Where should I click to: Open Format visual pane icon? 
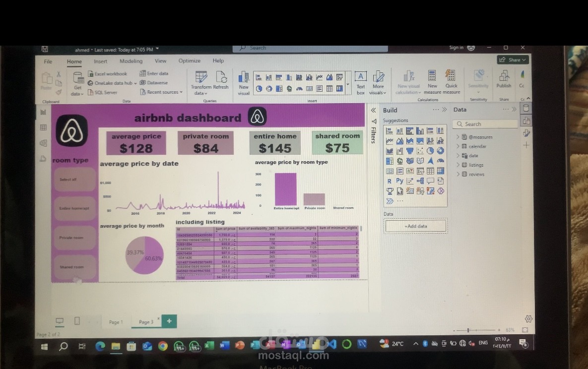pos(526,133)
